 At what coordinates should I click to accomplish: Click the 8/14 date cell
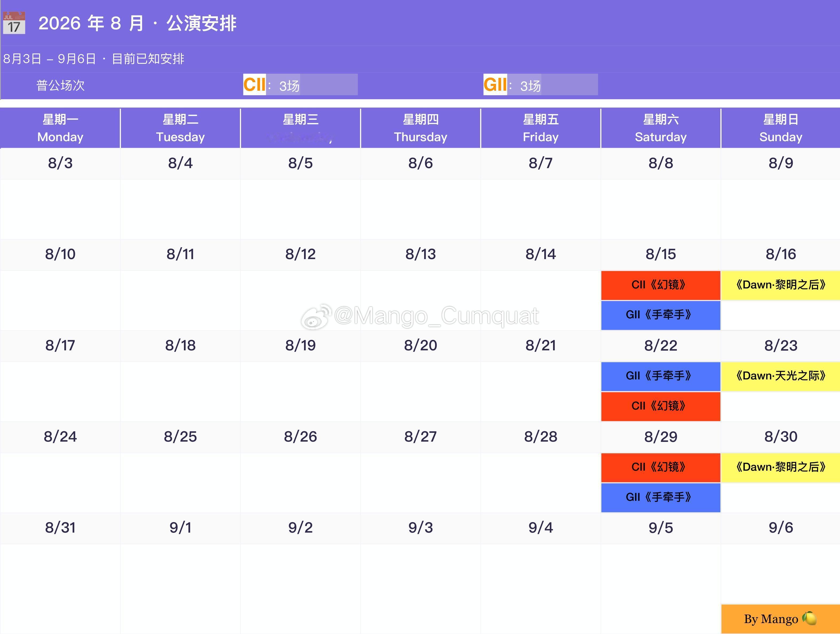coord(541,255)
